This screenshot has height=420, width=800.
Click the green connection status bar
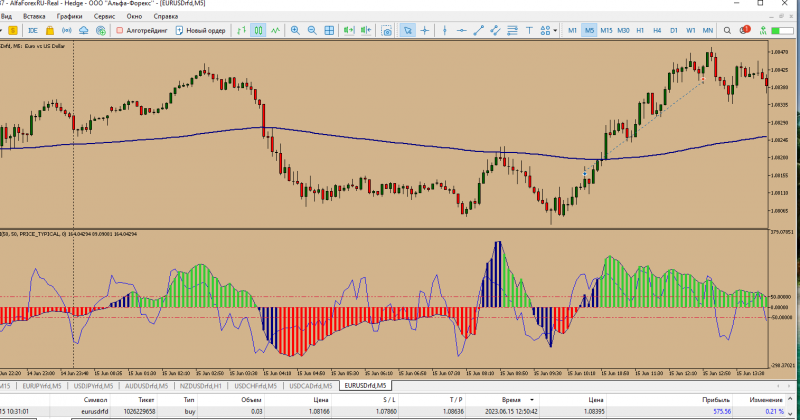click(x=782, y=31)
